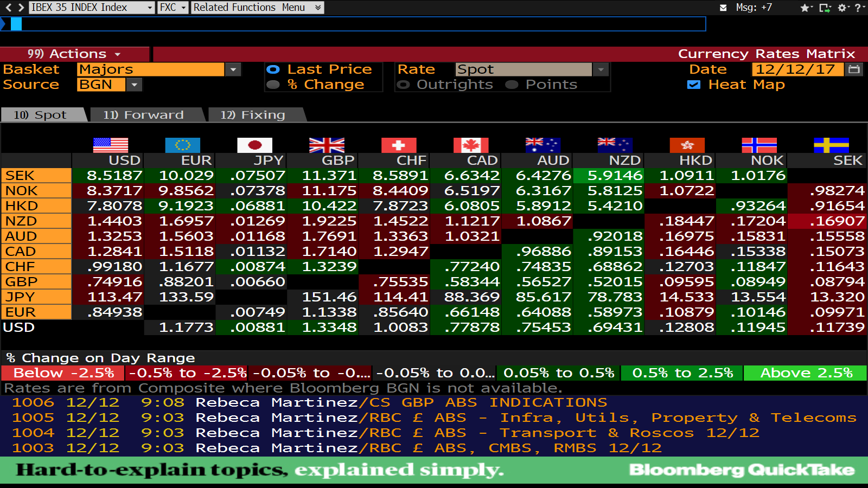Screen dimensions: 868x488
Task: Select the GBP row header
Action: 36,282
